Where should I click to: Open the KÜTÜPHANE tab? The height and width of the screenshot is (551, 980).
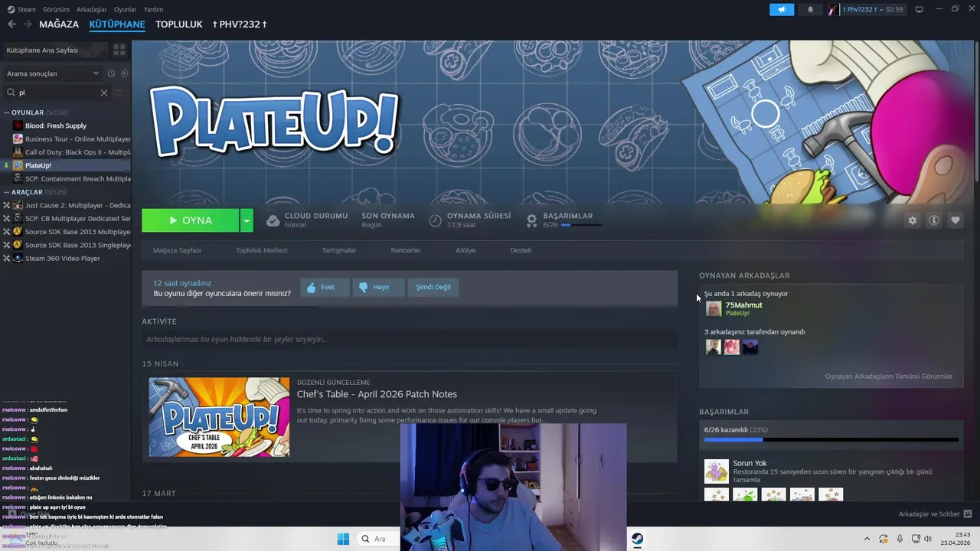pos(117,24)
